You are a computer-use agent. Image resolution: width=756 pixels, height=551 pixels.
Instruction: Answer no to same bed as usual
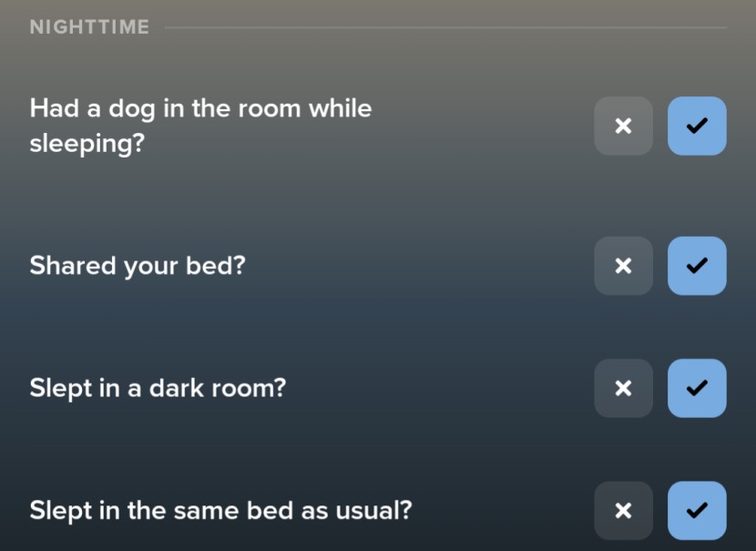623,510
